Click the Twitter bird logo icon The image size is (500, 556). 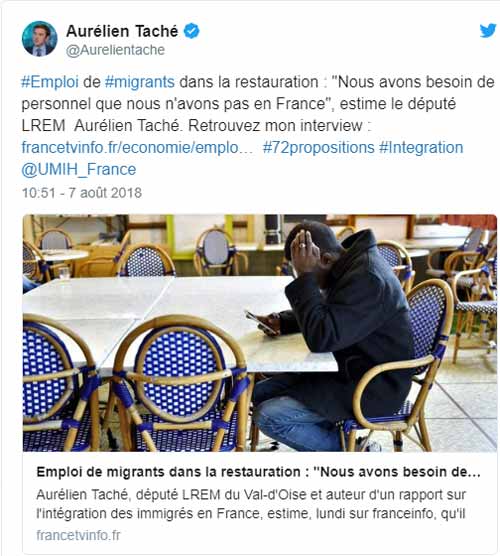point(488,30)
